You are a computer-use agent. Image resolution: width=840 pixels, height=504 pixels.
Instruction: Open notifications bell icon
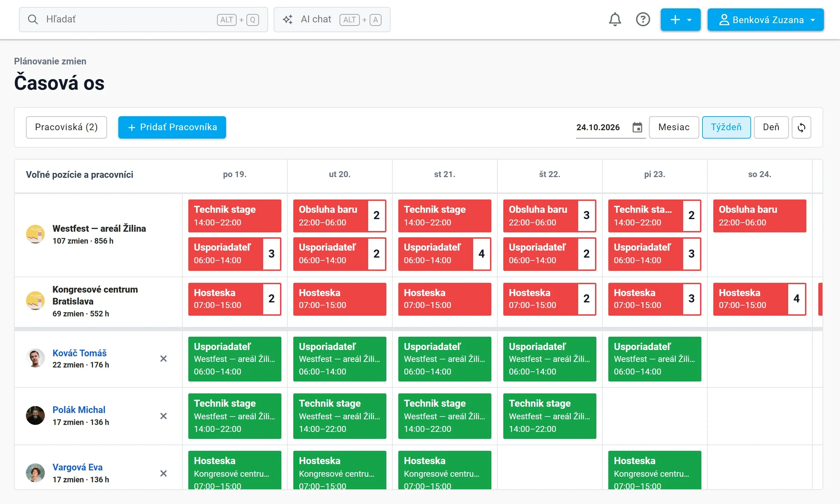[x=615, y=20]
